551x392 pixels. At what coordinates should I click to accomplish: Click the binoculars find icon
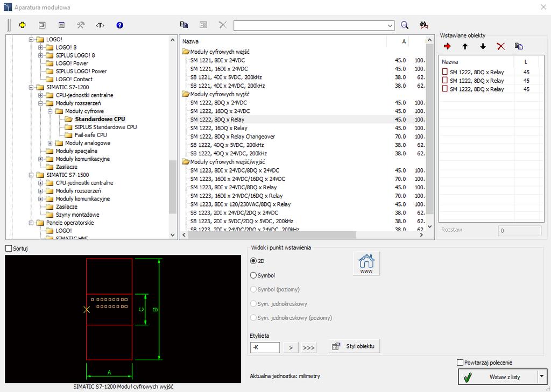pyautogui.click(x=424, y=25)
